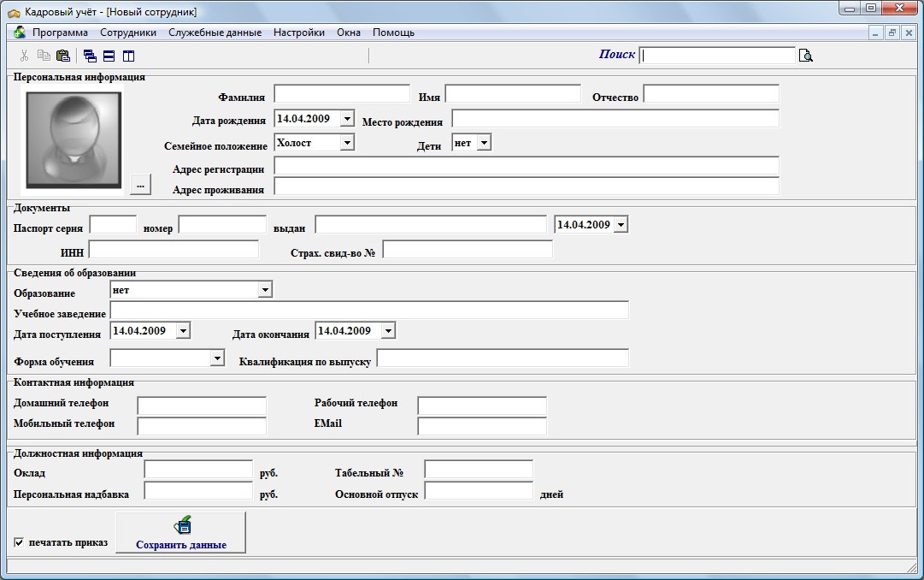Click the ИНН input field
This screenshot has height=580, width=924.
174,250
